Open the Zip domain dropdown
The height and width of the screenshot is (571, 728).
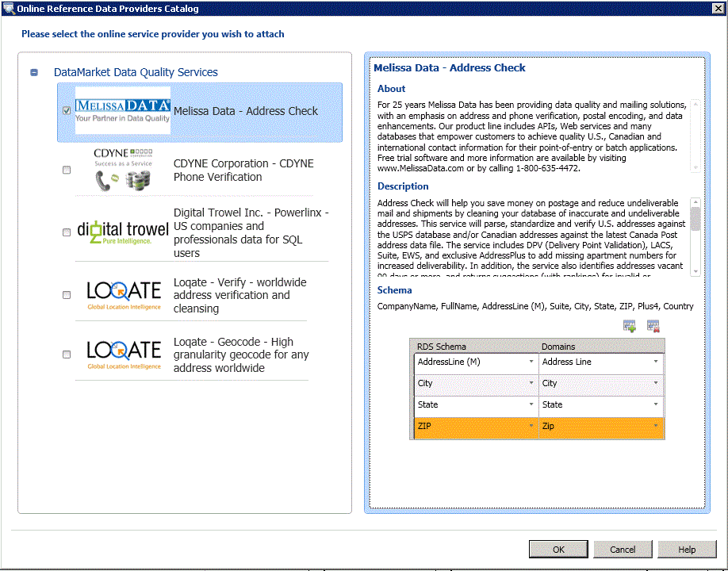pos(656,426)
